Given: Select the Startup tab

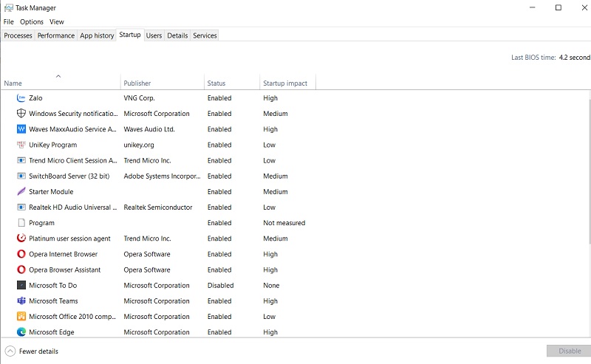Looking at the screenshot, I should tap(130, 35).
